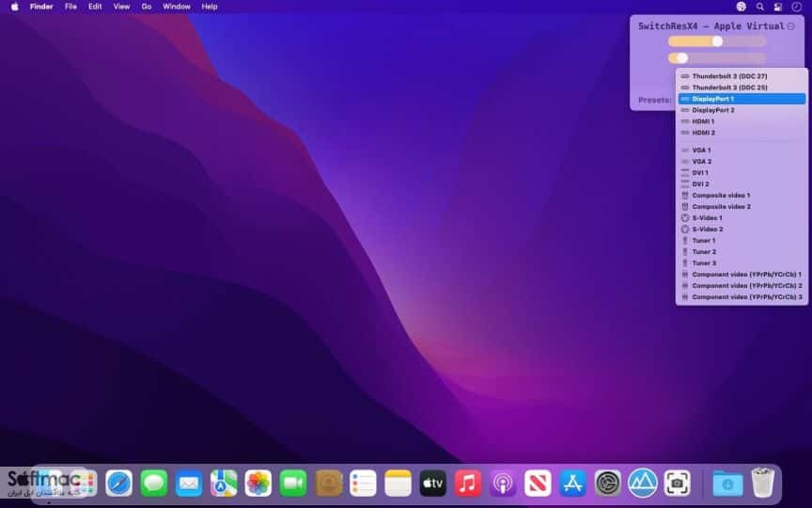Choose DisplayPort 2 from the input list
Image resolution: width=812 pixels, height=508 pixels.
tap(742, 110)
